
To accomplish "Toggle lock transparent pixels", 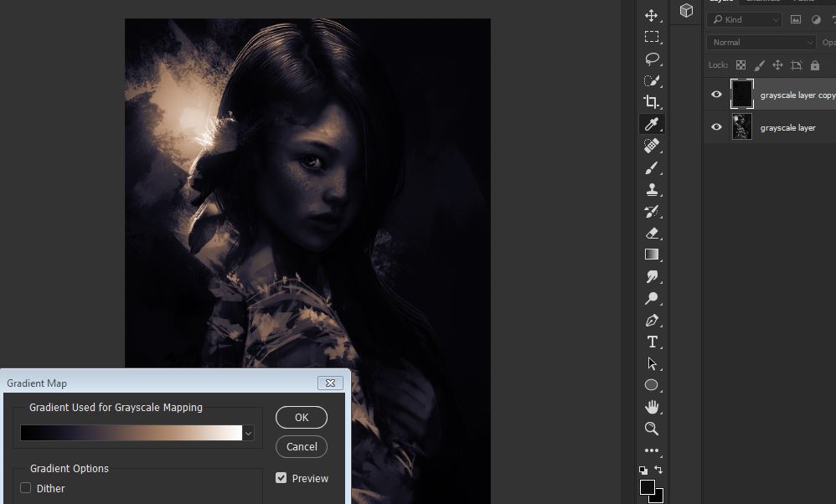I will pyautogui.click(x=741, y=65).
